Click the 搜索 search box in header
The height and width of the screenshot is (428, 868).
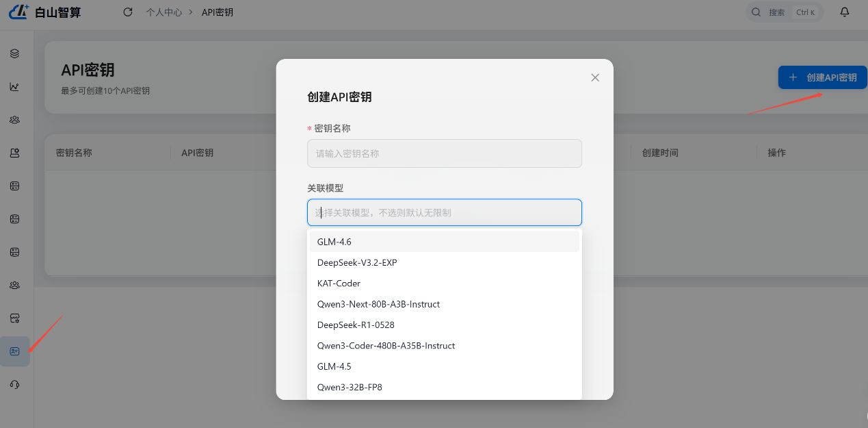[x=784, y=12]
